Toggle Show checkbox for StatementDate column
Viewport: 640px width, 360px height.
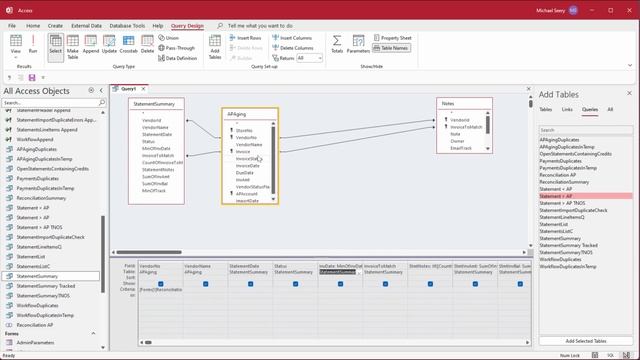(x=251, y=284)
